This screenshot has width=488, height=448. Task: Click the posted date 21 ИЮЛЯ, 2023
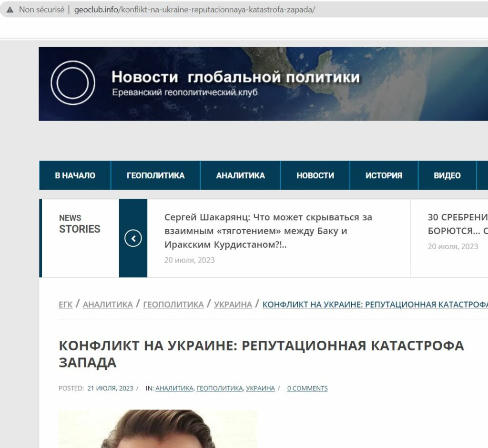pyautogui.click(x=110, y=388)
